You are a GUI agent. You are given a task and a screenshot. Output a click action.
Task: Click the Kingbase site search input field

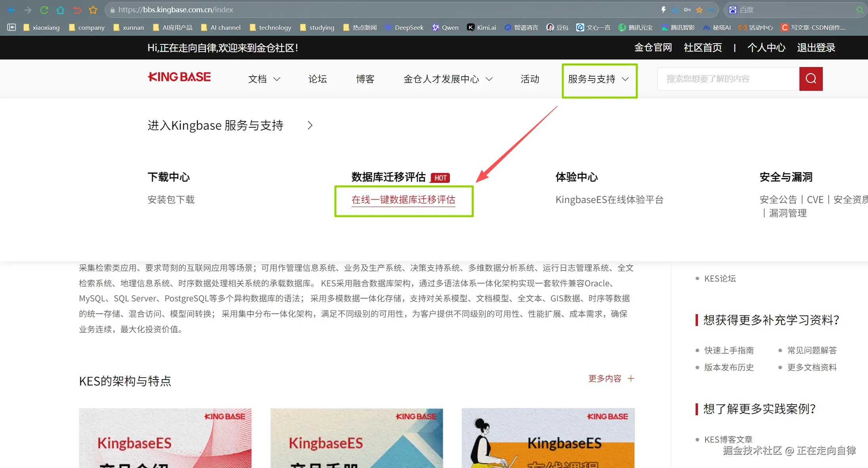tap(727, 79)
